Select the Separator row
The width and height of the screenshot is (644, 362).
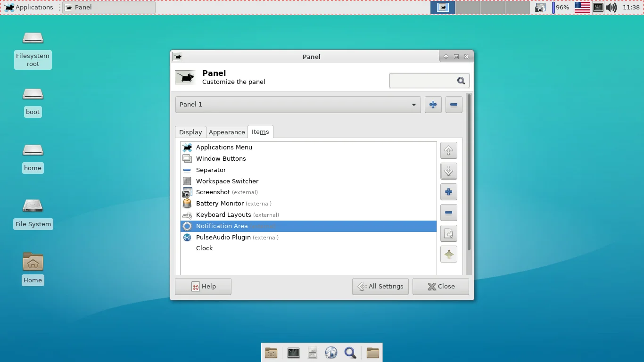tap(309, 170)
